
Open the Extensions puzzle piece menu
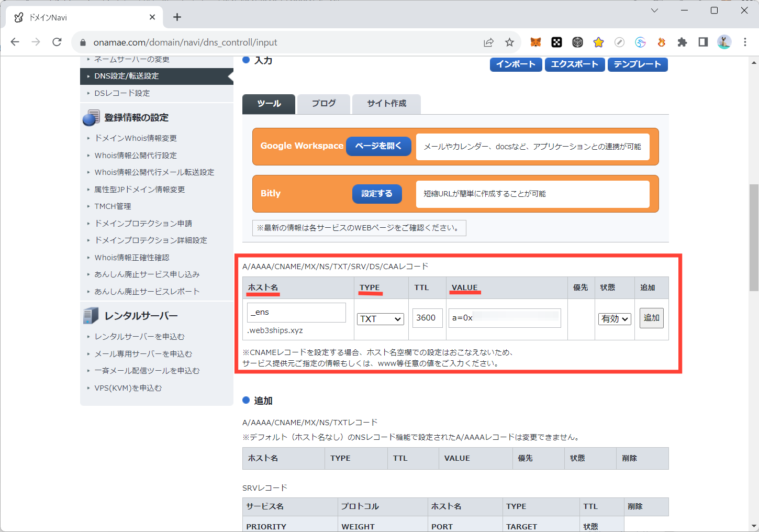click(682, 42)
